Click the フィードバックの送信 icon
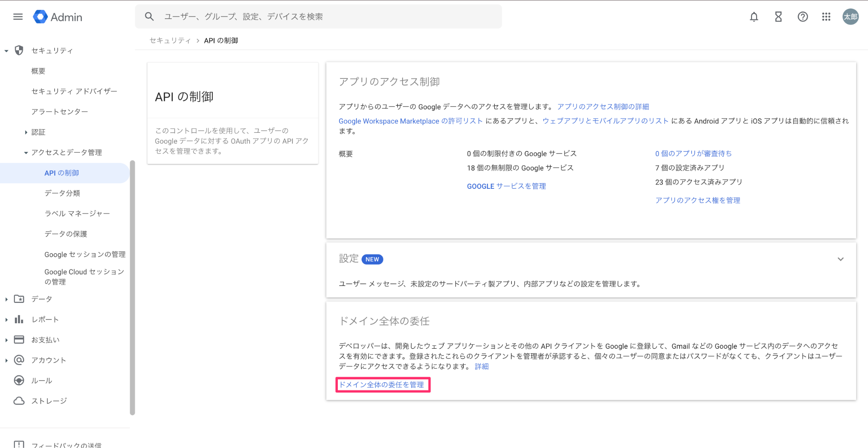The height and width of the screenshot is (448, 868). pyautogui.click(x=19, y=444)
